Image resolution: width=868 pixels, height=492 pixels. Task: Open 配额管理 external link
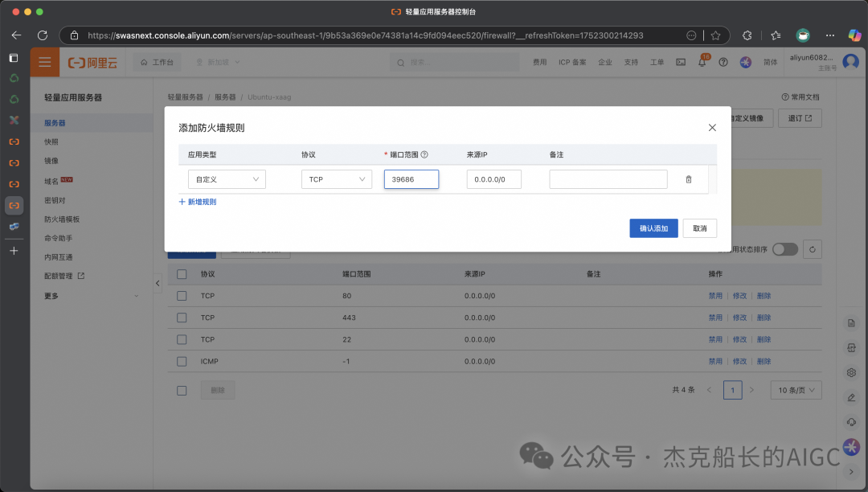click(x=64, y=276)
